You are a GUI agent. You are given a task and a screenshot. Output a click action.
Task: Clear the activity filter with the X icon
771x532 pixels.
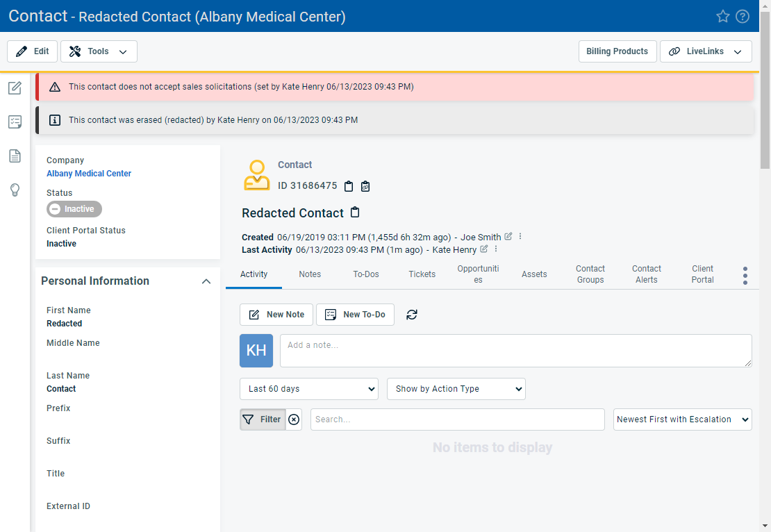pyautogui.click(x=294, y=419)
